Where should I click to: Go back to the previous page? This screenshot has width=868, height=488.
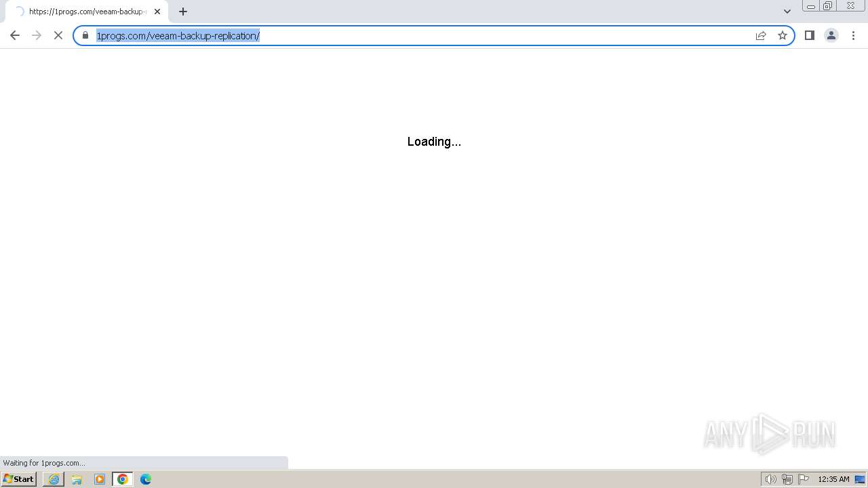click(15, 35)
